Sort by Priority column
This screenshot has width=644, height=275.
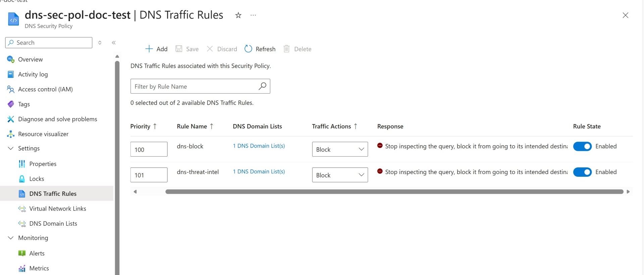(x=144, y=126)
